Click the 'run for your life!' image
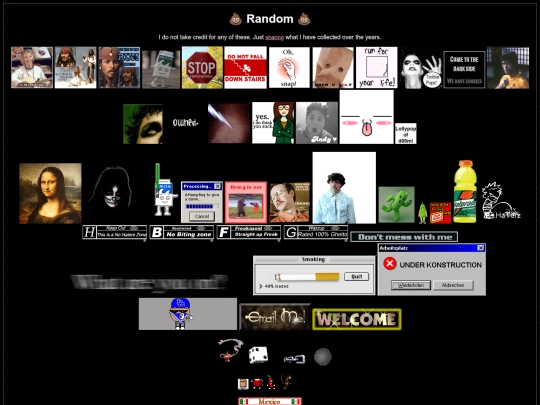 pos(376,68)
